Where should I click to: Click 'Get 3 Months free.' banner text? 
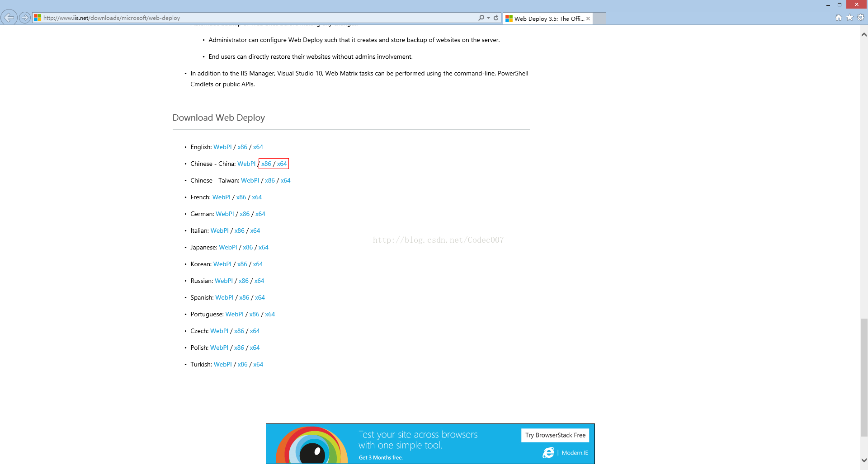(381, 457)
